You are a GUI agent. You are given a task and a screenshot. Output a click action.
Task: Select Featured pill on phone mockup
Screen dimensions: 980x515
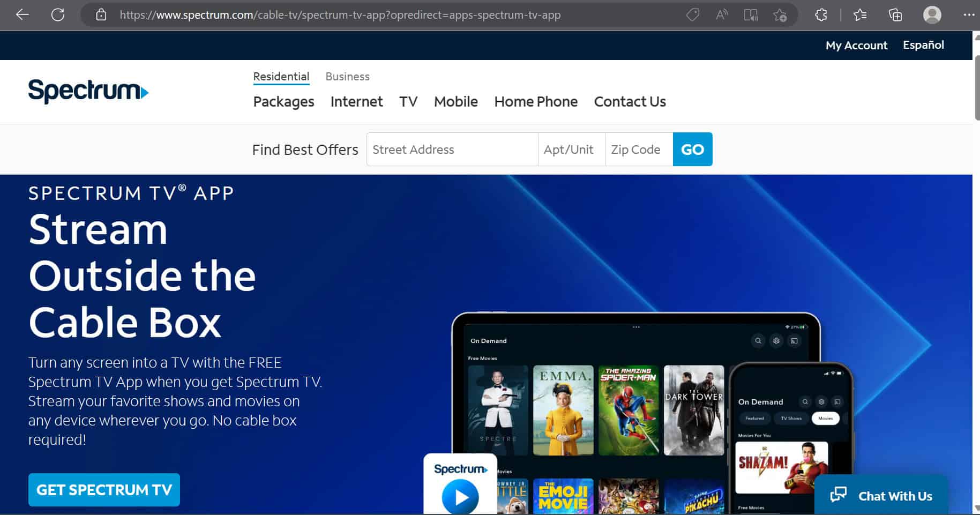(754, 419)
